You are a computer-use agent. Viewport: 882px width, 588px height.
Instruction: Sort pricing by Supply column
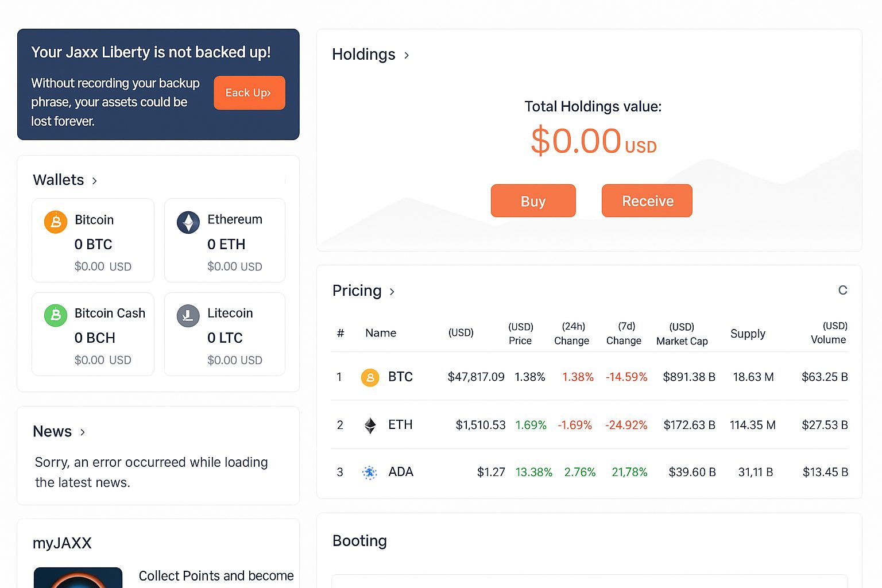tap(748, 334)
